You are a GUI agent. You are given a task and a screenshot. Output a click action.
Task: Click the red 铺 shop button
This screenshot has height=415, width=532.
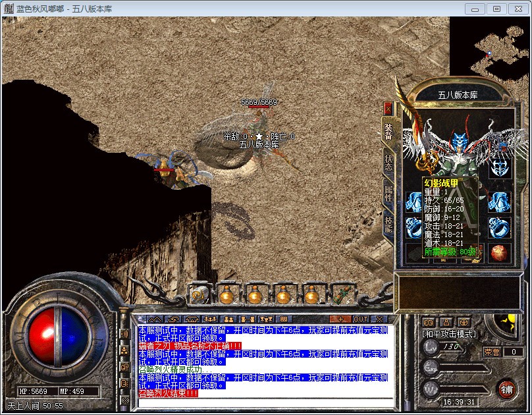(506, 389)
